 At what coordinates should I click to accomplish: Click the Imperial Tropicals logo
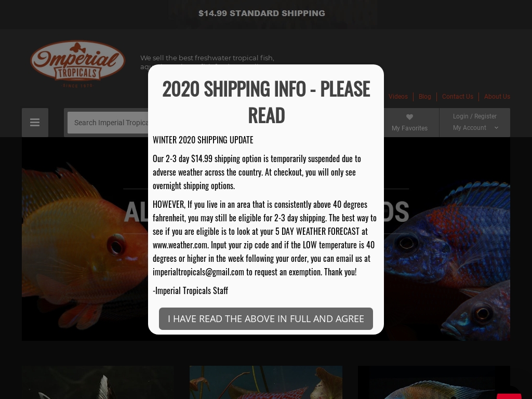(78, 64)
